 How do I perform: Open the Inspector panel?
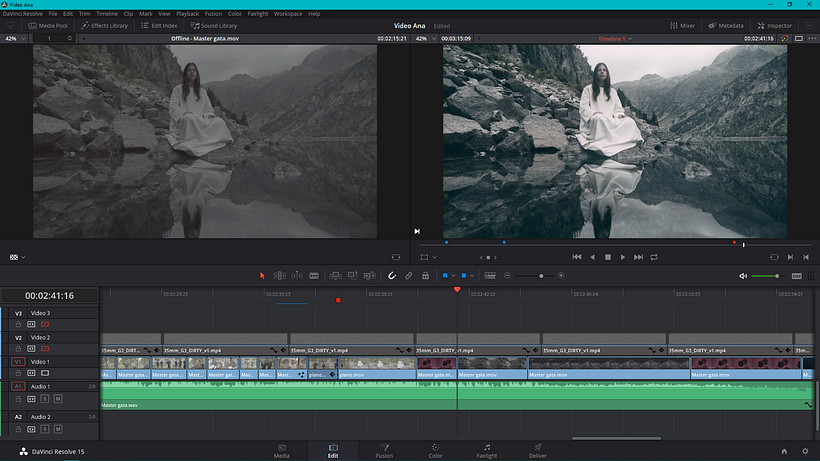(775, 26)
